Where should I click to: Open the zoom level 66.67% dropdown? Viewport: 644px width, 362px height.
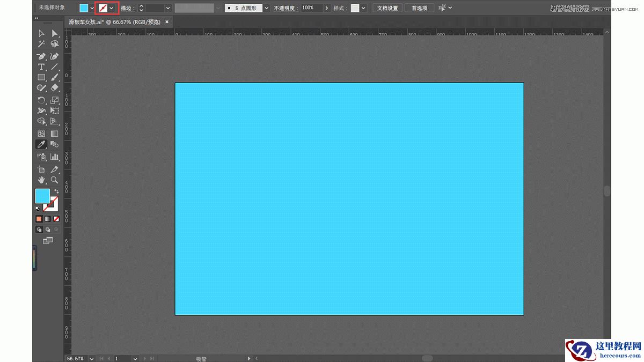[x=91, y=358]
